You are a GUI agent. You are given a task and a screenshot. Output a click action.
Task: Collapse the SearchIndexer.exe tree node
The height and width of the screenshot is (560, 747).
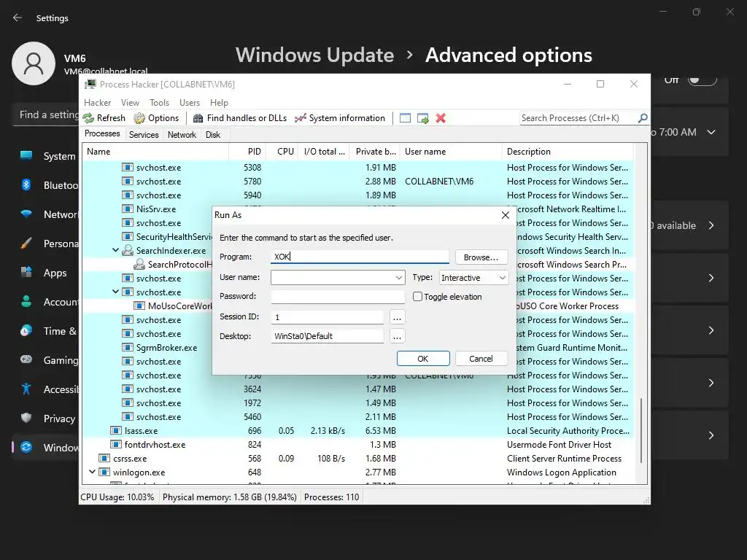(x=115, y=250)
